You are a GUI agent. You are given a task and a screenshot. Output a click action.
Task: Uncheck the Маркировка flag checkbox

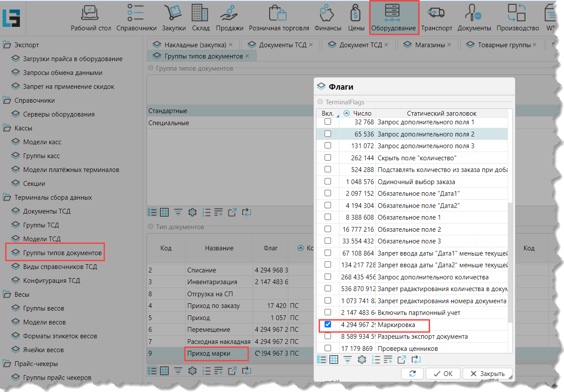tap(328, 324)
